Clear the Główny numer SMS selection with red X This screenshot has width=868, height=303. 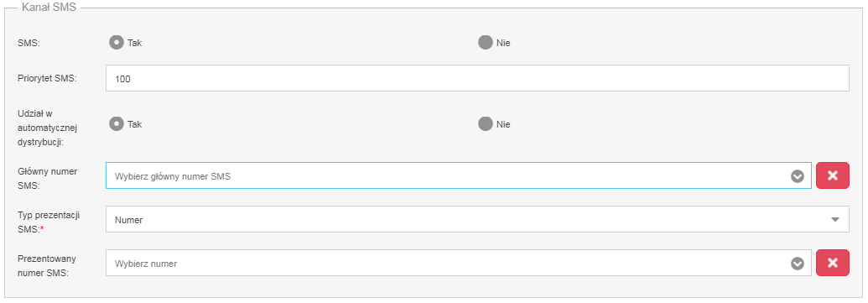(x=833, y=175)
